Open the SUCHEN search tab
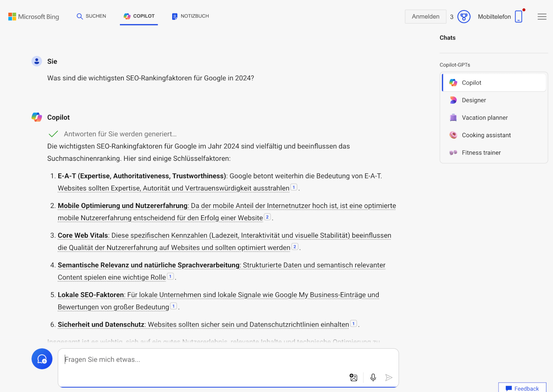 [x=91, y=16]
